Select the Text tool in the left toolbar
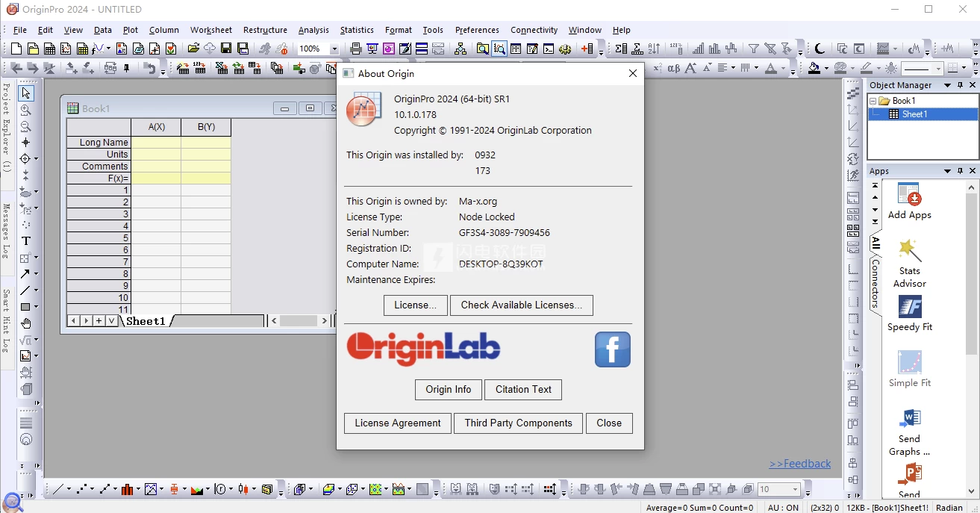This screenshot has height=513, width=980. click(x=26, y=240)
